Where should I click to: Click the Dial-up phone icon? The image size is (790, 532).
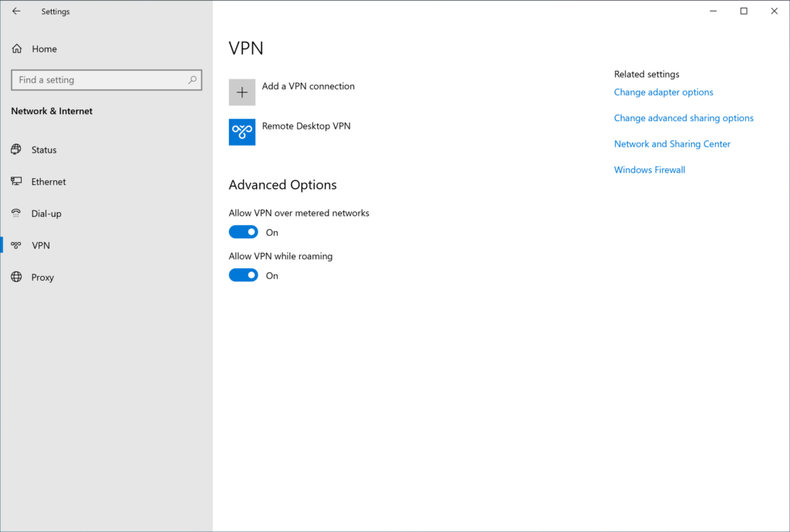[16, 214]
